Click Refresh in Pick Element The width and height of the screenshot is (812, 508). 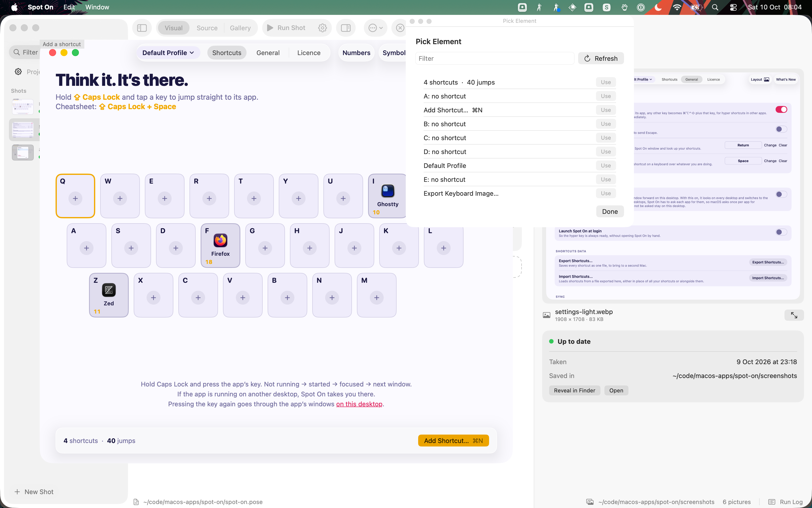click(601, 59)
